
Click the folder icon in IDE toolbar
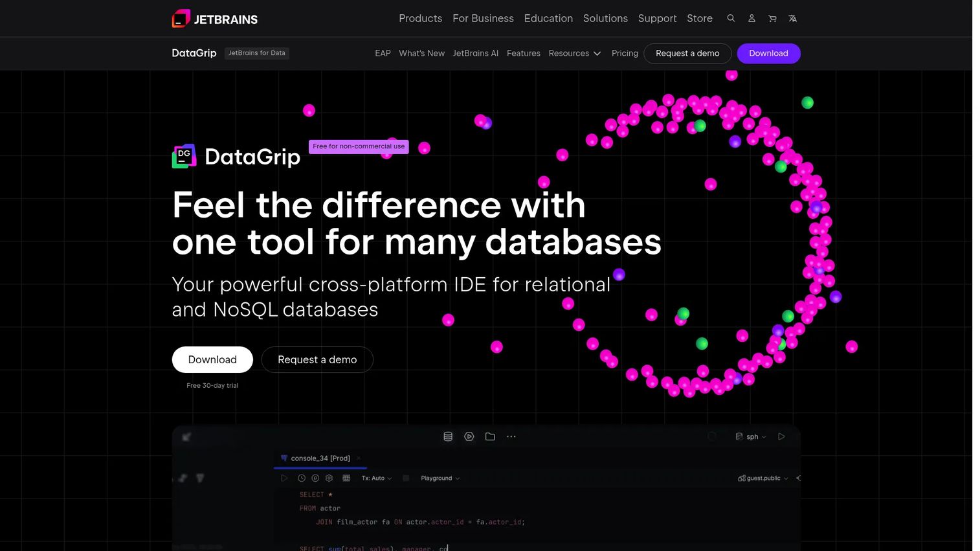(490, 436)
